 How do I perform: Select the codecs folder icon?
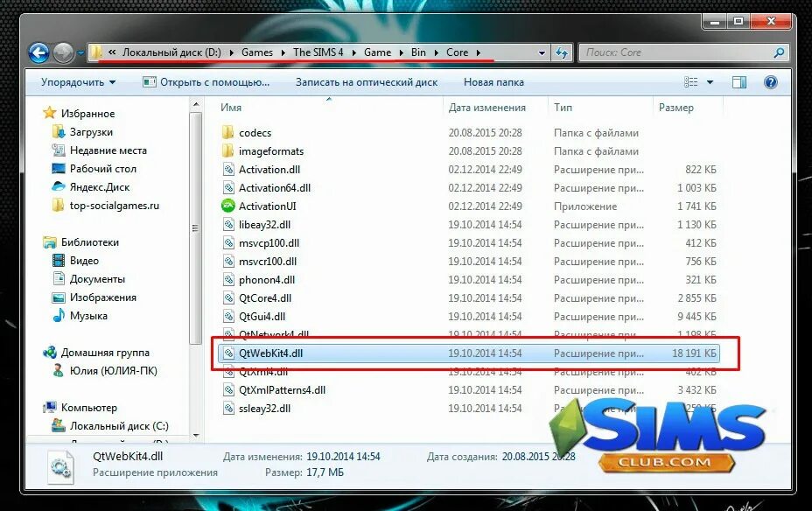point(227,132)
